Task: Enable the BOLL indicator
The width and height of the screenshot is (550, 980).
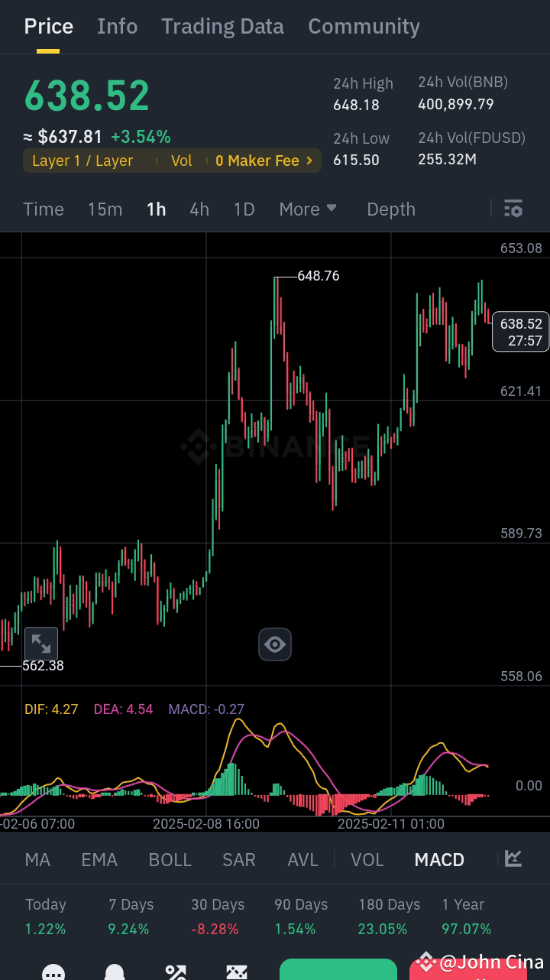Action: point(170,860)
